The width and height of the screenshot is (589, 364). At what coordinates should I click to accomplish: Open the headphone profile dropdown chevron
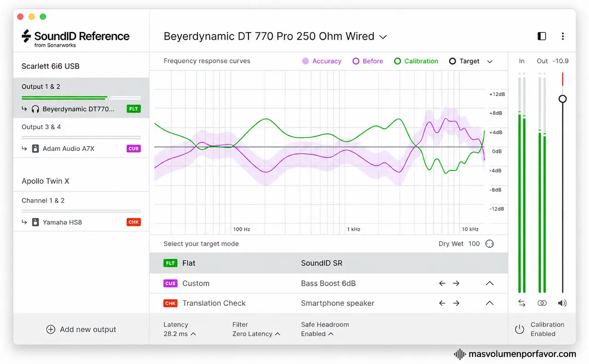click(x=382, y=37)
